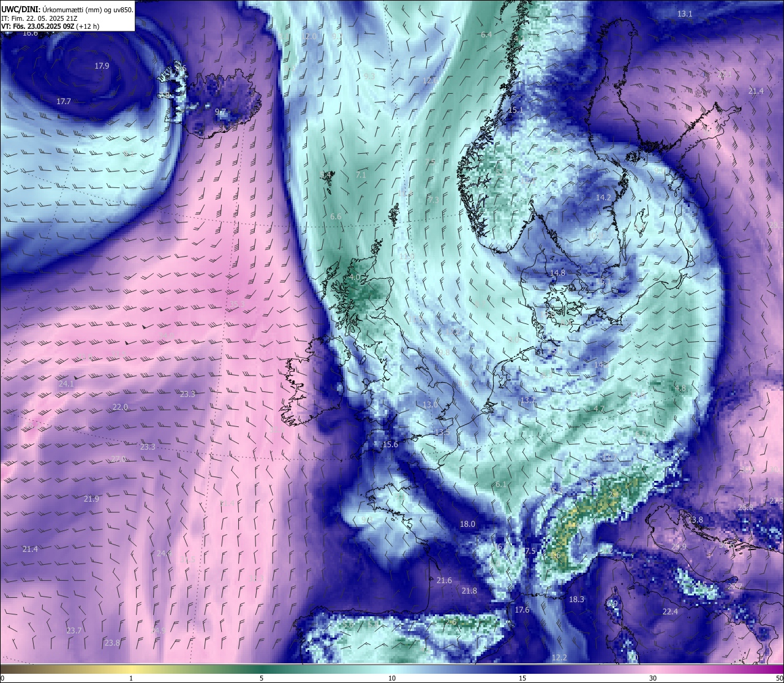Click the 4.0 value over Scotland
The height and width of the screenshot is (683, 784).
(x=355, y=277)
